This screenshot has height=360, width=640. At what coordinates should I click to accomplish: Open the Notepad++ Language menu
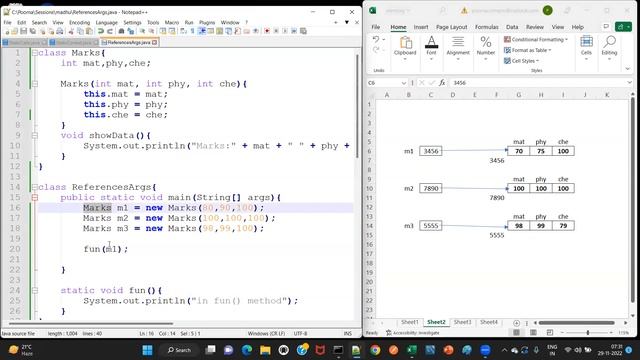[107, 22]
